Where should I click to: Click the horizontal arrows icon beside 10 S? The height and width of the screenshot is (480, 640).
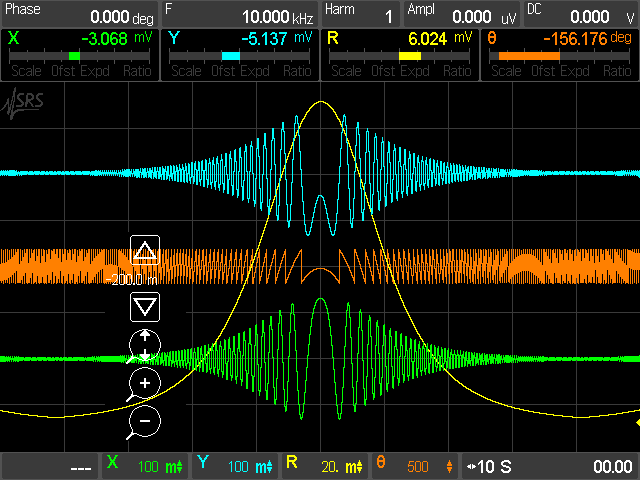473,466
